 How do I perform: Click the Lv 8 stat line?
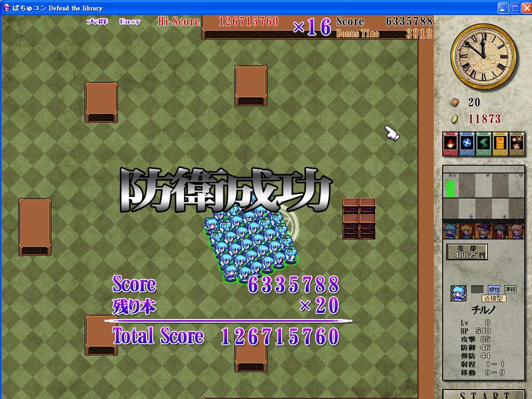475,323
